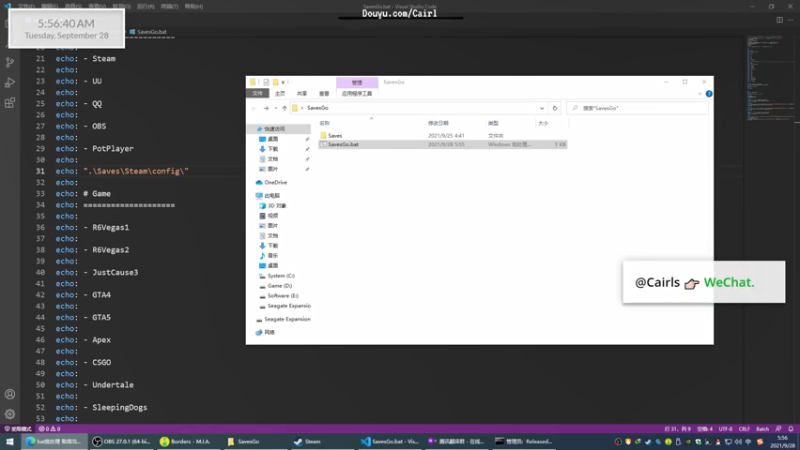Sort files by the 名称 column header

click(324, 123)
